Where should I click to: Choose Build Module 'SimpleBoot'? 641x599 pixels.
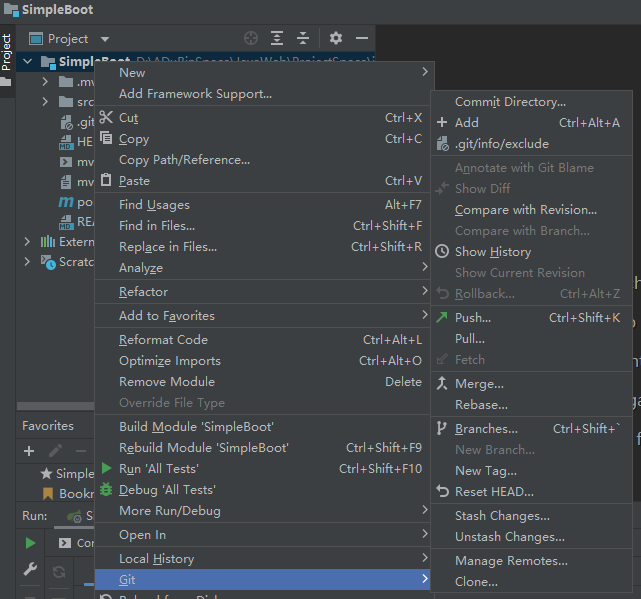pos(262,426)
